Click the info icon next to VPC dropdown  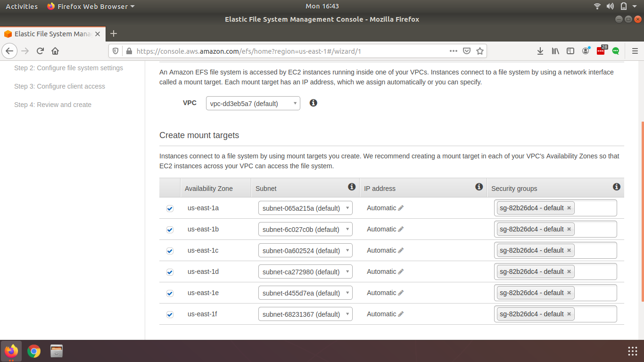click(x=314, y=103)
